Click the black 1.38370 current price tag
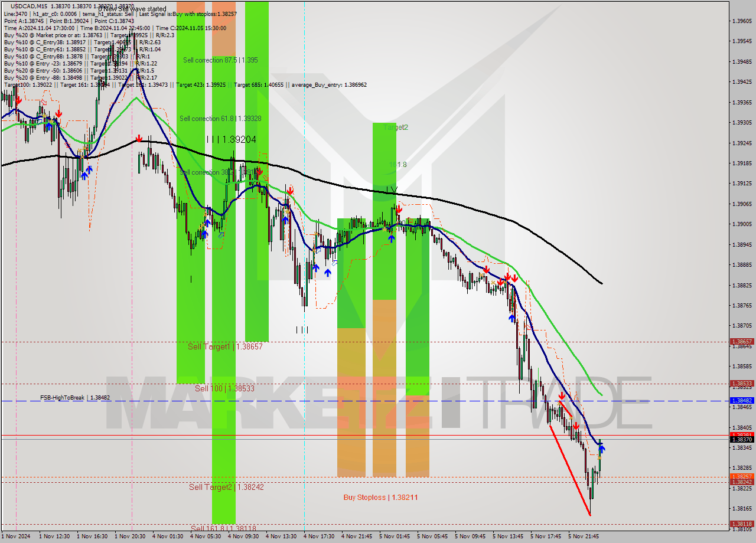The width and height of the screenshot is (756, 543). click(742, 440)
